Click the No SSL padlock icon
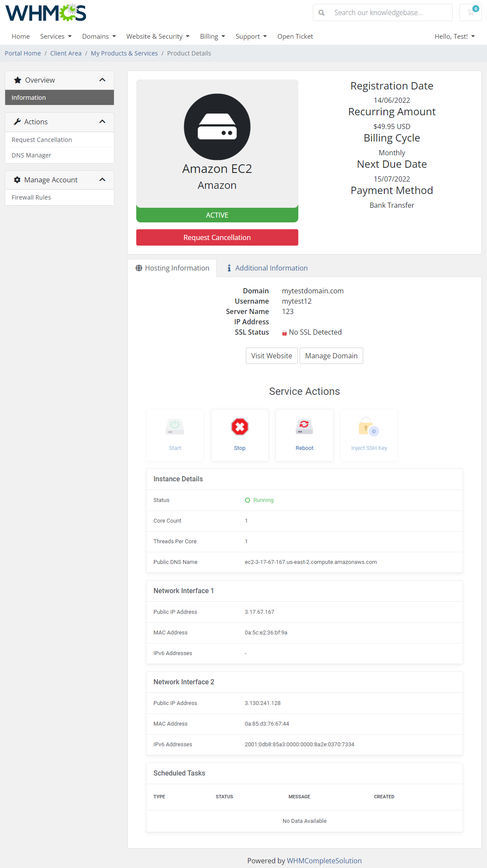This screenshot has width=487, height=868. pyautogui.click(x=285, y=333)
